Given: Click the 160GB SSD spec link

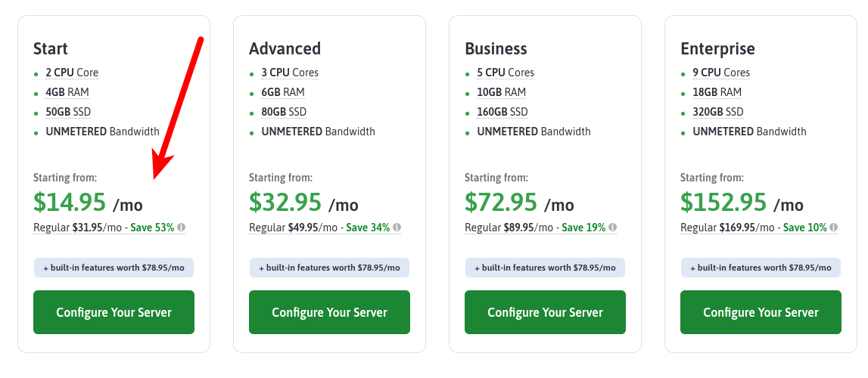Looking at the screenshot, I should (x=502, y=112).
